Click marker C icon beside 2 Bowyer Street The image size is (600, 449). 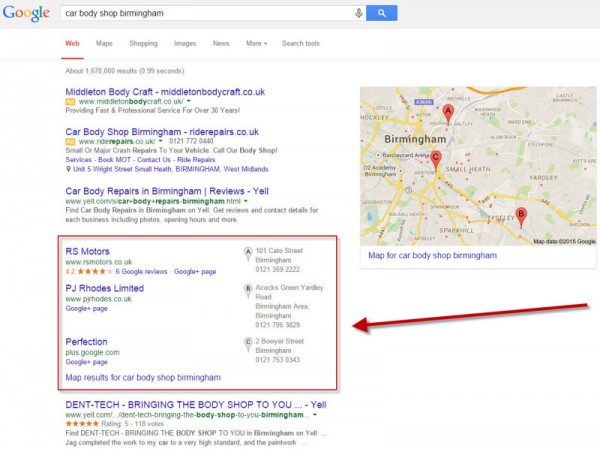248,344
